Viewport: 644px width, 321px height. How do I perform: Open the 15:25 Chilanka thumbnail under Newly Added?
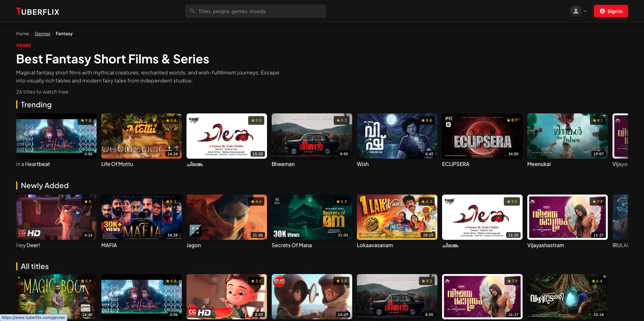(482, 217)
